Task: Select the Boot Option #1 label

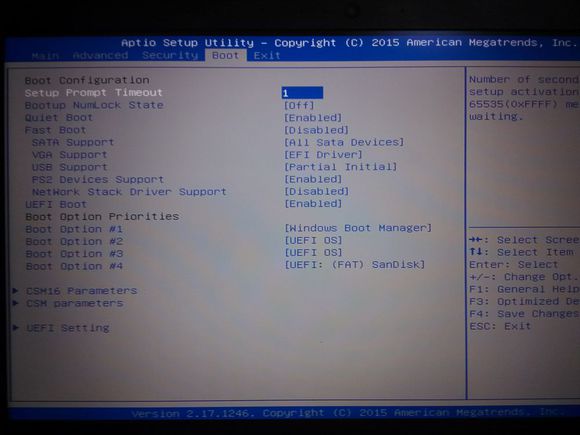Action: (74, 229)
